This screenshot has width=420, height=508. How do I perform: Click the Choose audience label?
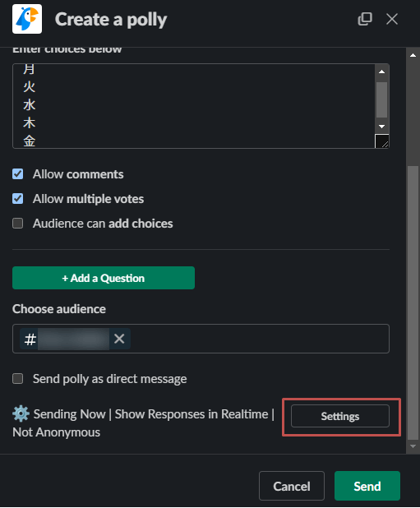coord(59,309)
